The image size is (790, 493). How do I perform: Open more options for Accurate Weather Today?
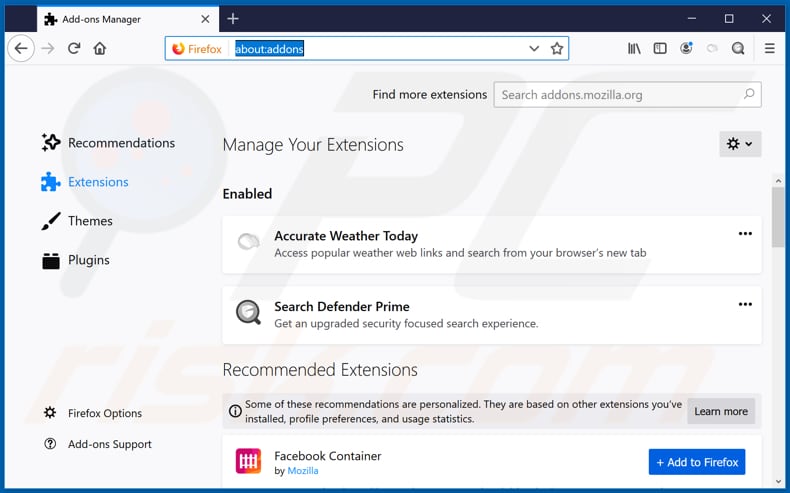coord(745,234)
